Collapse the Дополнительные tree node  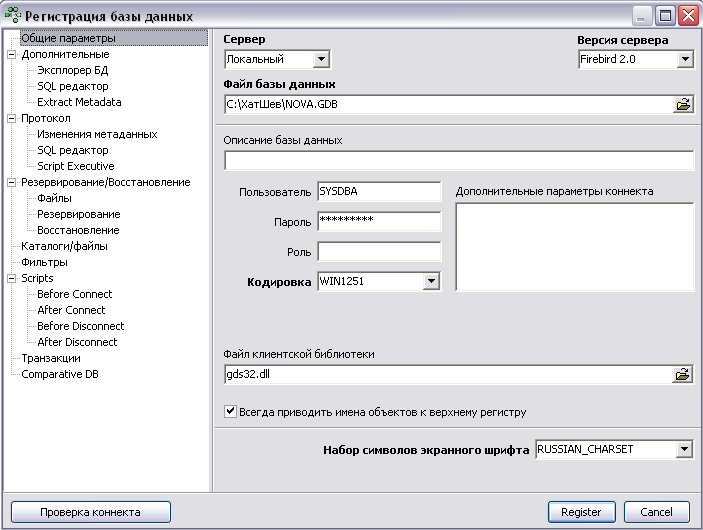[x=12, y=55]
